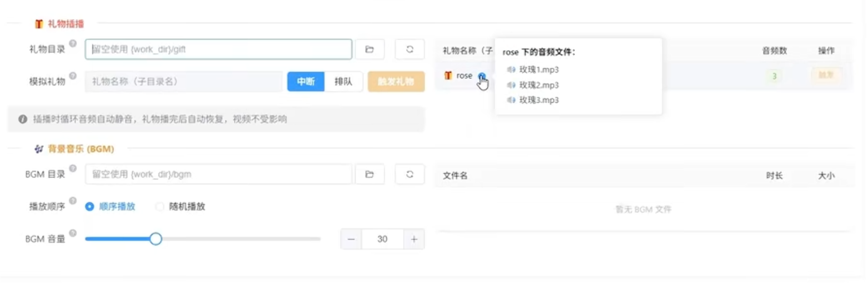This screenshot has height=283, width=868.
Task: Select 随机播放 playback order
Action: coord(181,206)
